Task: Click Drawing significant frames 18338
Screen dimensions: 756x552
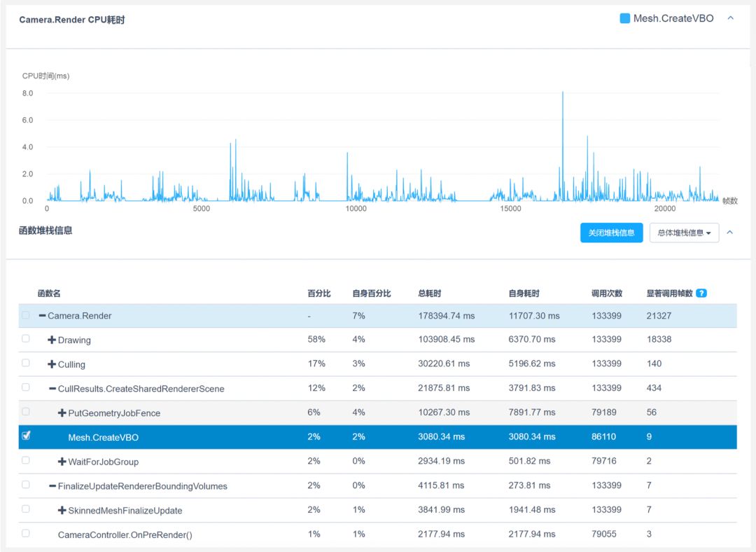Action: pos(659,339)
